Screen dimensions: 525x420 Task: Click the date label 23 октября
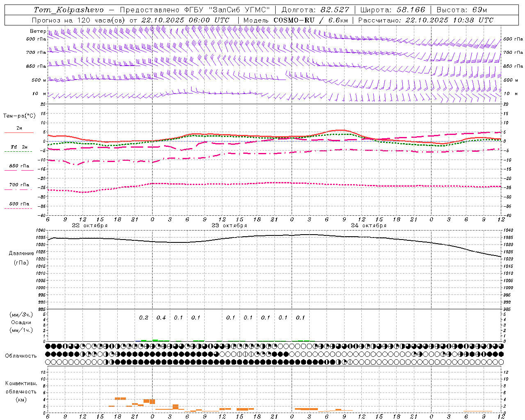pyautogui.click(x=229, y=225)
